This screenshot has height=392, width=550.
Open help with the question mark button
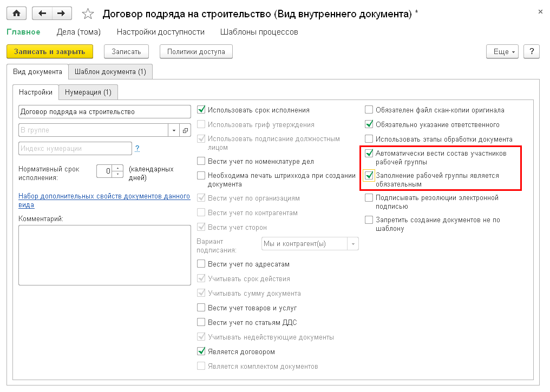(x=532, y=51)
